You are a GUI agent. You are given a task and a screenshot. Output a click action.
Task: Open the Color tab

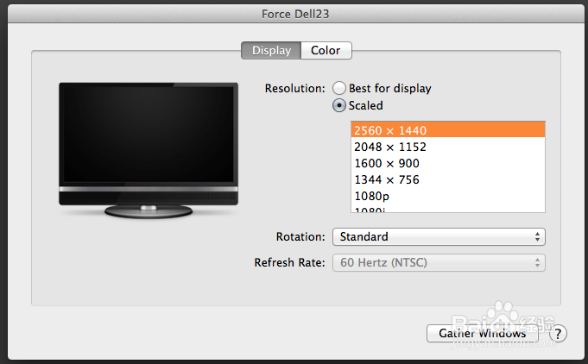[326, 51]
